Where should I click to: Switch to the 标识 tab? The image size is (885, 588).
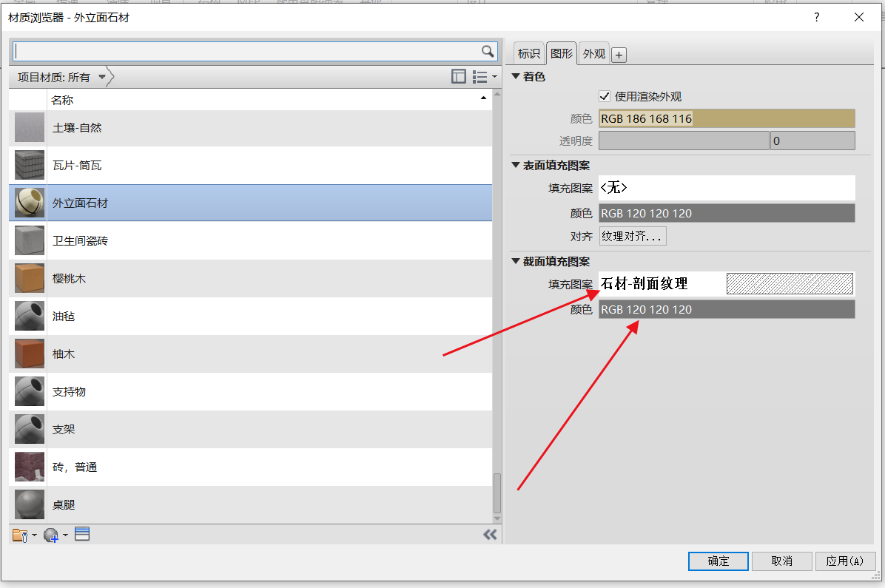[528, 53]
